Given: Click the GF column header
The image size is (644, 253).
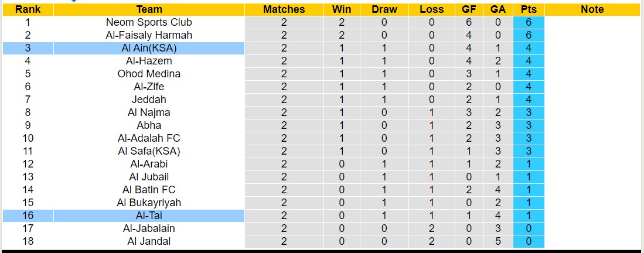Looking at the screenshot, I should (469, 9).
